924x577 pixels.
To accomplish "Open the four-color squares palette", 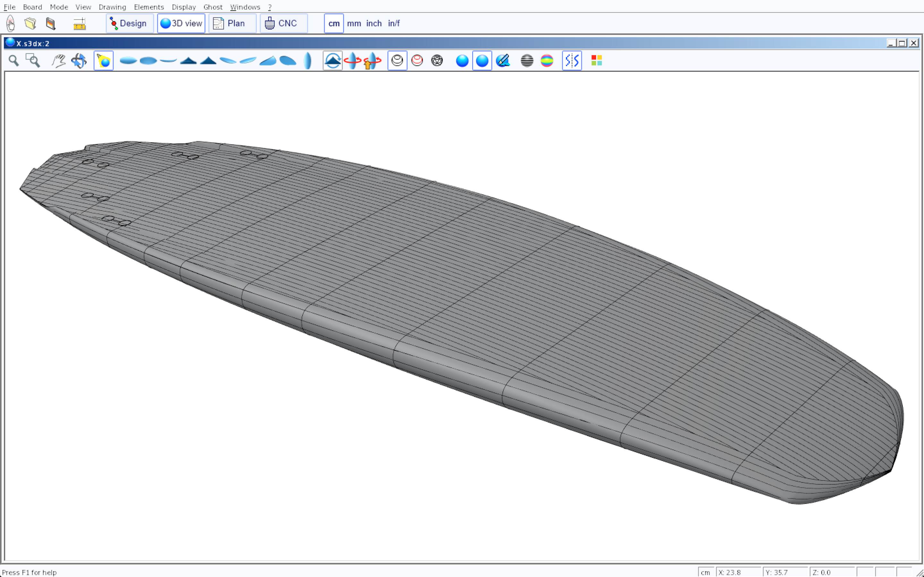I will pos(596,61).
